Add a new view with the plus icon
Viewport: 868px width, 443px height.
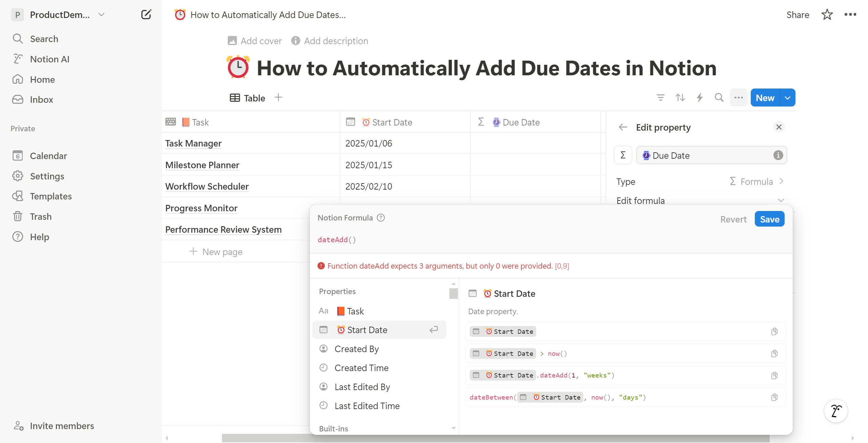coord(278,97)
